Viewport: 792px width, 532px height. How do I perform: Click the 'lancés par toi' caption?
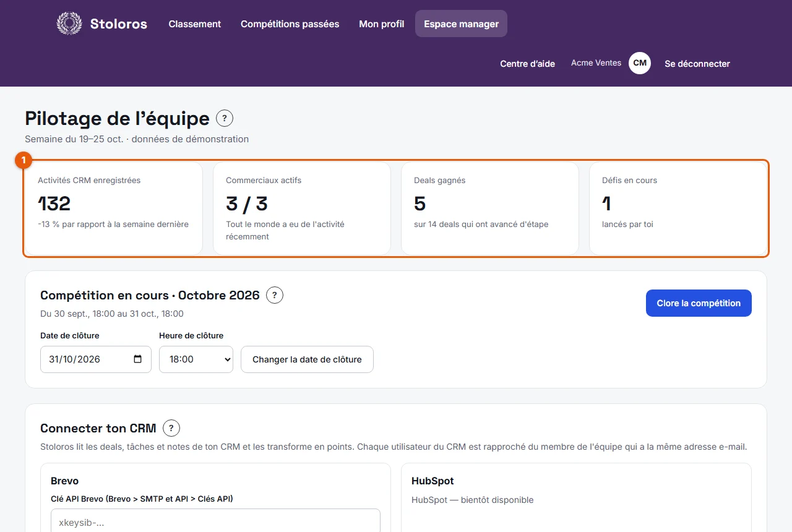pos(627,224)
